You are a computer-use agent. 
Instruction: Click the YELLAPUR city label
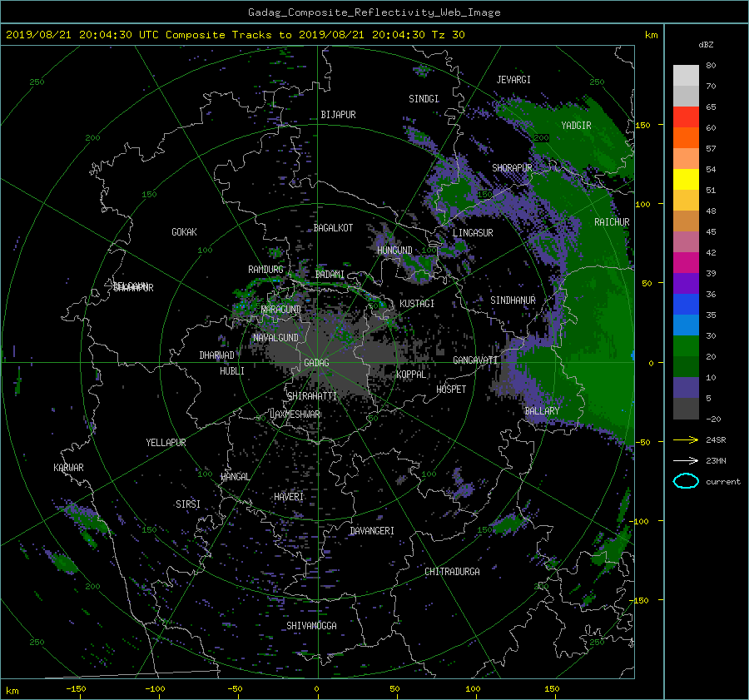[166, 443]
